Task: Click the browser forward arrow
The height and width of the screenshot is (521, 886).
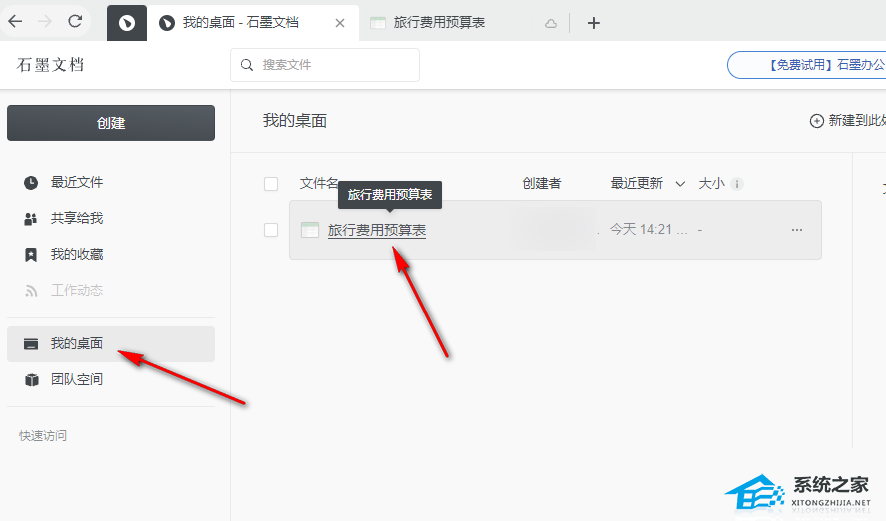Action: 45,21
